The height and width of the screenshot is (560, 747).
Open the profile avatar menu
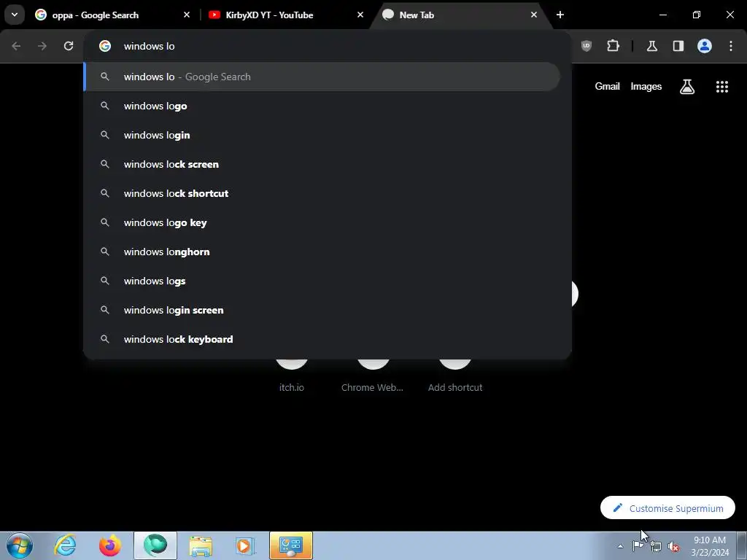pos(705,46)
